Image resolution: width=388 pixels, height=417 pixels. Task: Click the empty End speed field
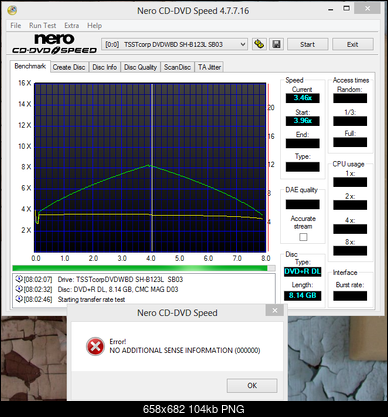point(303,143)
